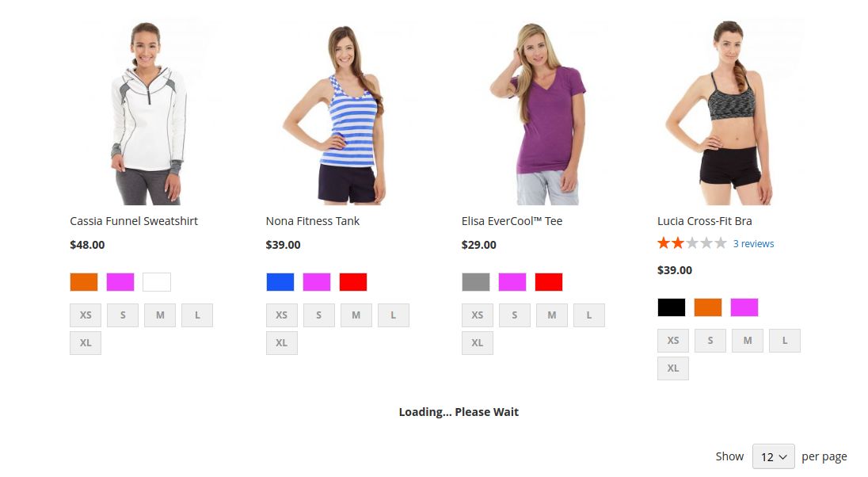Pick size L for Elisa EverCool Tee

(x=589, y=315)
